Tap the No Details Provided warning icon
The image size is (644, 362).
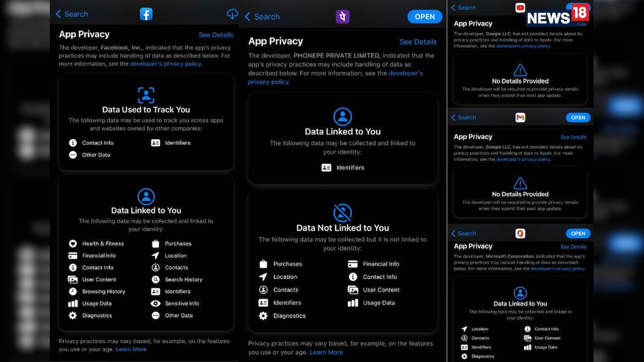pos(520,69)
